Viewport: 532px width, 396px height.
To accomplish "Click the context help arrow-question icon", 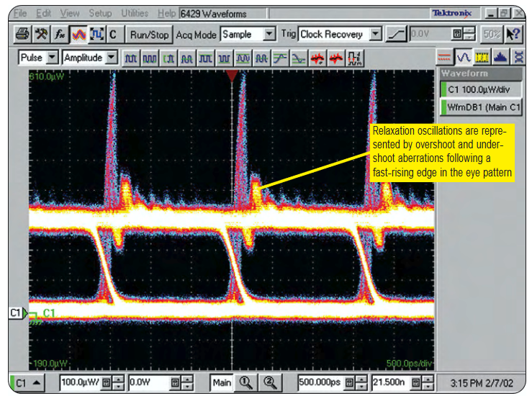I will point(513,34).
